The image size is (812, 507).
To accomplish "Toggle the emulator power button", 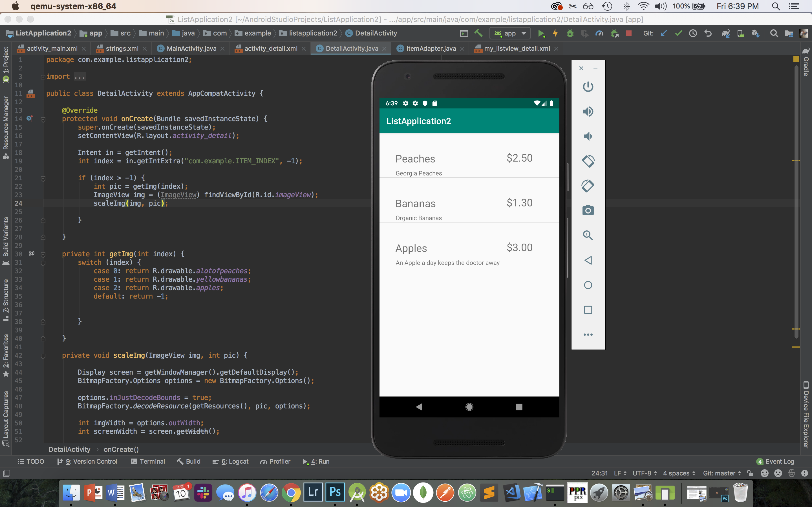I will (x=588, y=86).
